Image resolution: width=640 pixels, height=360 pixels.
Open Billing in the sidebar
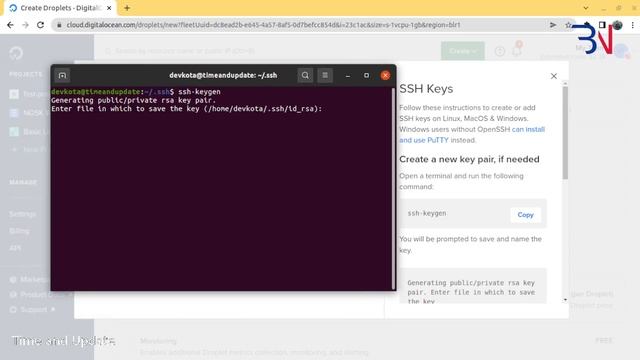(19, 231)
